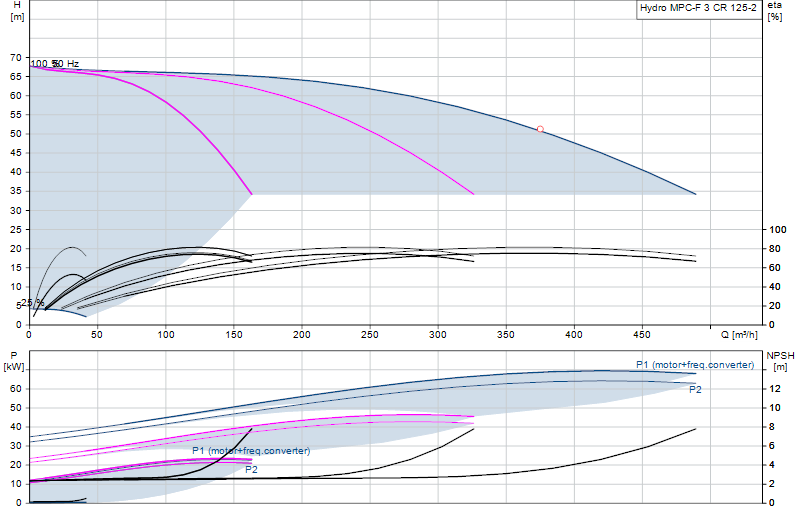Image resolution: width=800 pixels, height=520 pixels.
Task: Click the 25 % curve label
Action: click(x=32, y=303)
